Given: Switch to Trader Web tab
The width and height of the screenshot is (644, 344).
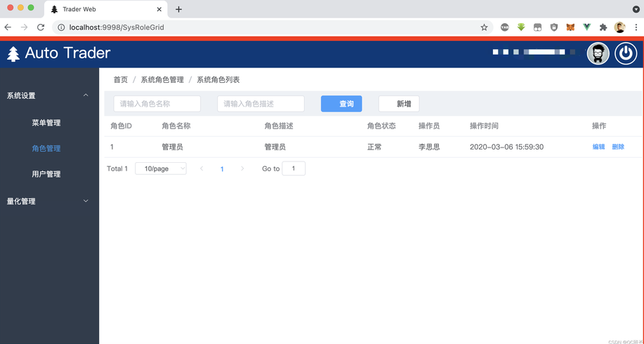Looking at the screenshot, I should 106,9.
